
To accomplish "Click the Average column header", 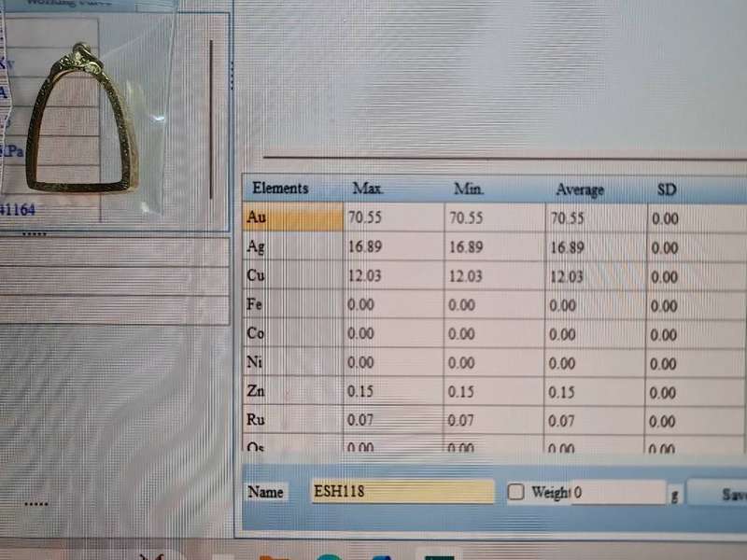I will tap(579, 190).
